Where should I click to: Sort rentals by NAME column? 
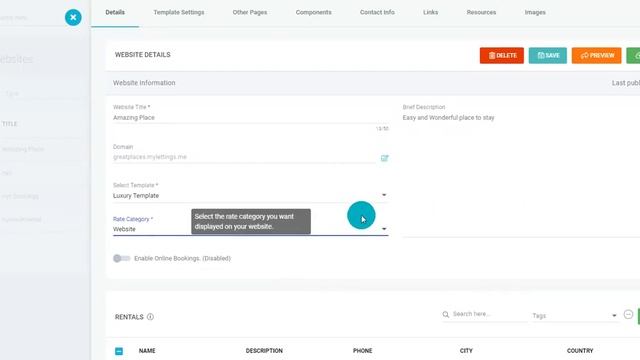(x=147, y=351)
